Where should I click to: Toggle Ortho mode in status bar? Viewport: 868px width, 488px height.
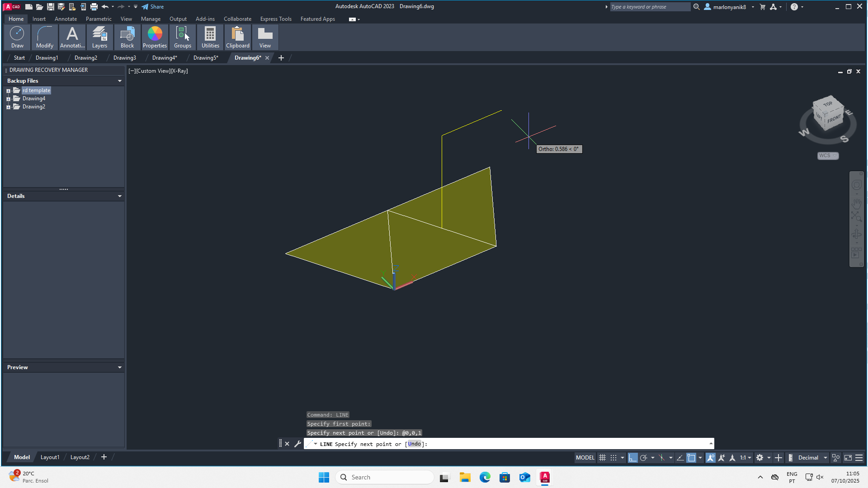[x=632, y=458]
